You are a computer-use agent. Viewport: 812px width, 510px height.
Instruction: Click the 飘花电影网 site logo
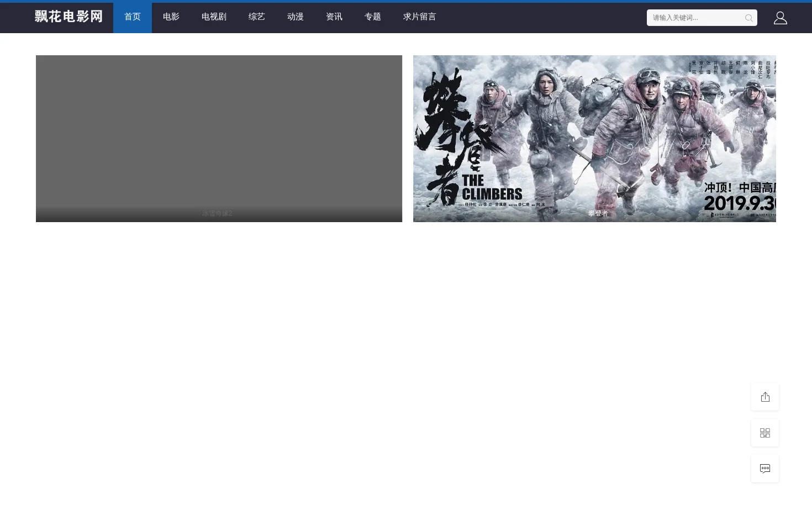click(x=69, y=17)
